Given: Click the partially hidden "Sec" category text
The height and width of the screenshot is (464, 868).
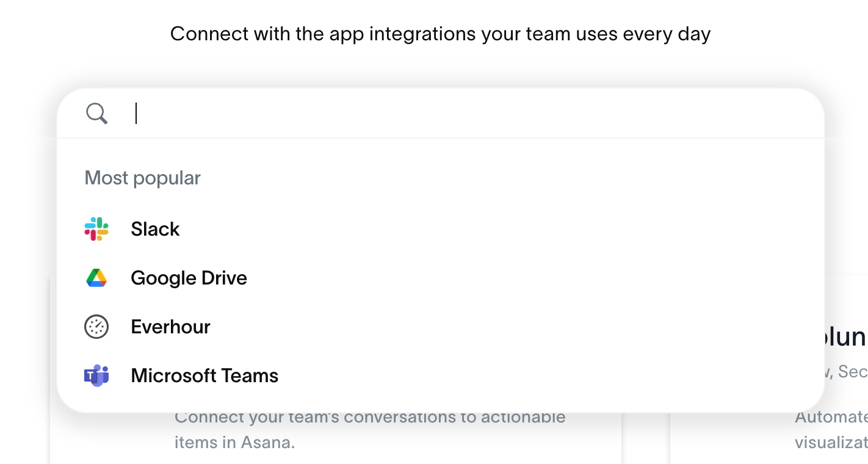Looking at the screenshot, I should pos(852,371).
